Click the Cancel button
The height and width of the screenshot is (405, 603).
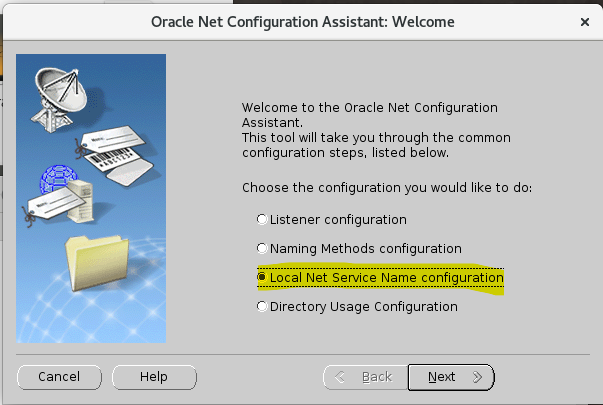[59, 377]
